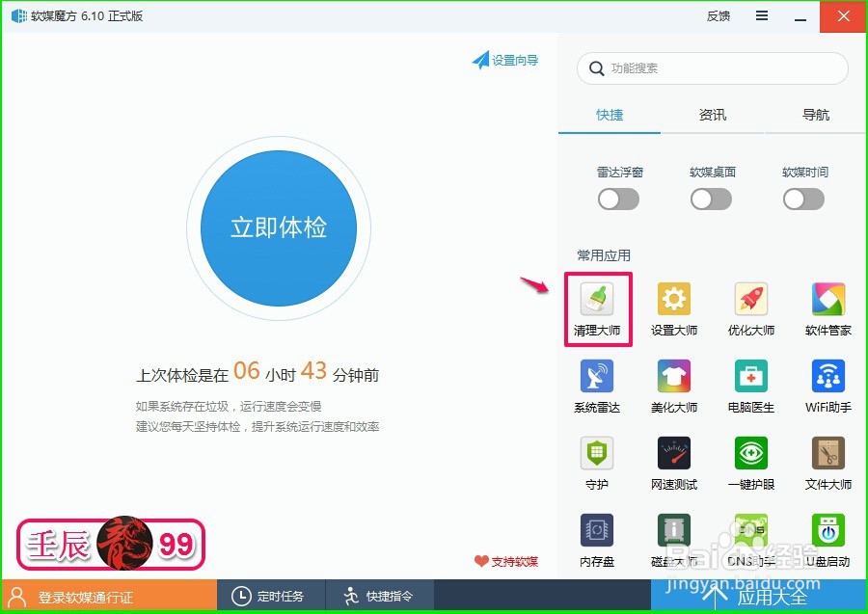Open 一键护眼 eye icon
The width and height of the screenshot is (868, 614).
pos(750,452)
